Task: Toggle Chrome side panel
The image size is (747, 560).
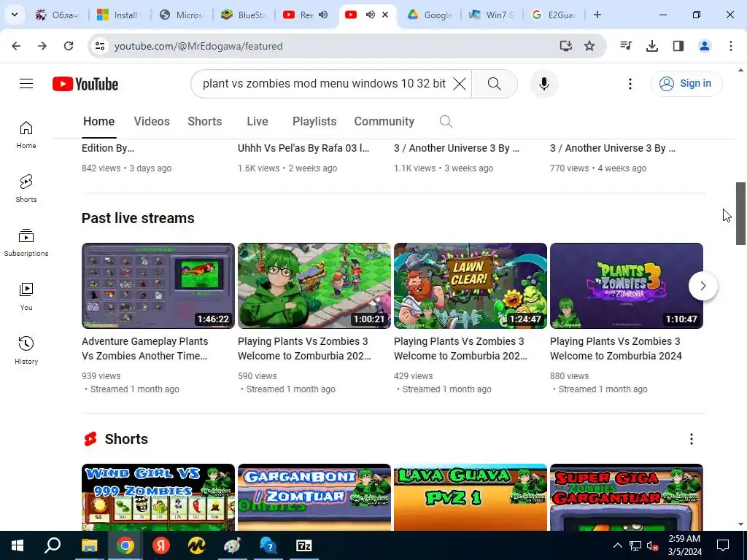Action: 678,46
